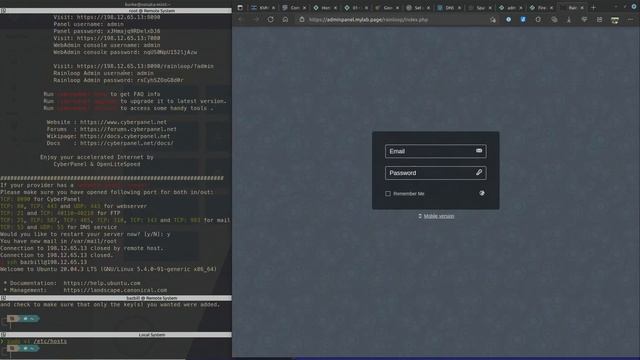This screenshot has height=360, width=640.
Task: Click the blue circular extension icon in the toolbar
Action: click(508, 20)
